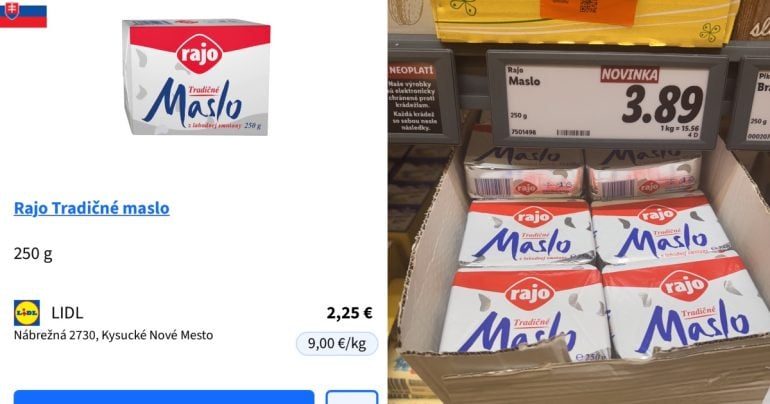This screenshot has width=770, height=404.
Task: Click the 9,00 €/kg unit price pill
Action: click(337, 343)
